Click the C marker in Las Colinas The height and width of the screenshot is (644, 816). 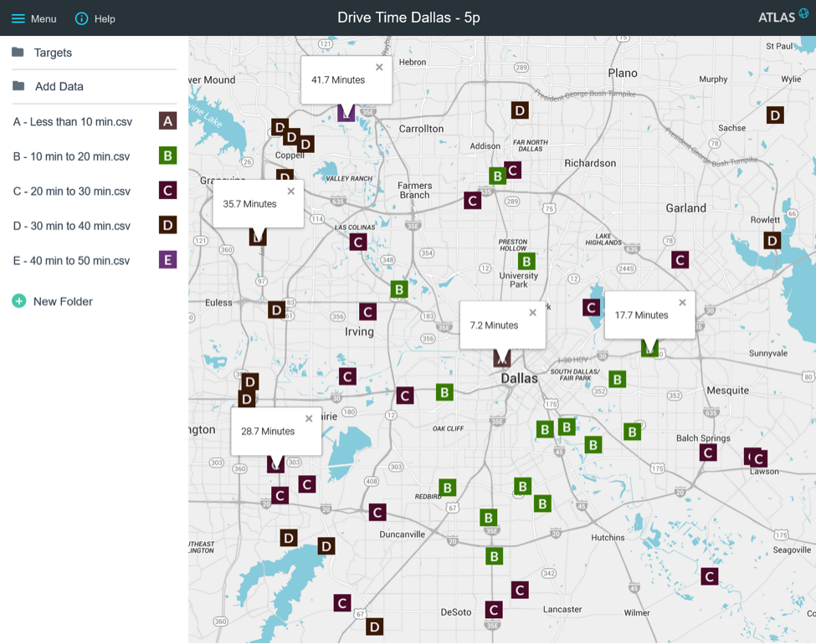click(x=358, y=242)
